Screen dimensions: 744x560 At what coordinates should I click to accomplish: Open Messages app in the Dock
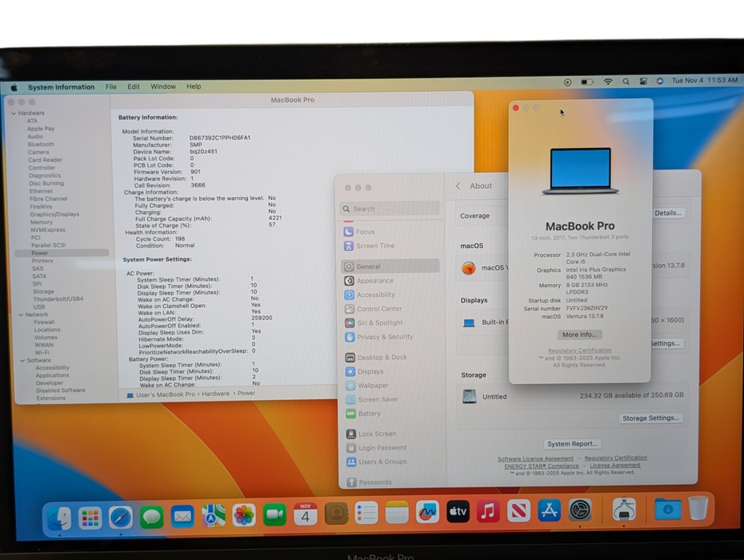[152, 517]
